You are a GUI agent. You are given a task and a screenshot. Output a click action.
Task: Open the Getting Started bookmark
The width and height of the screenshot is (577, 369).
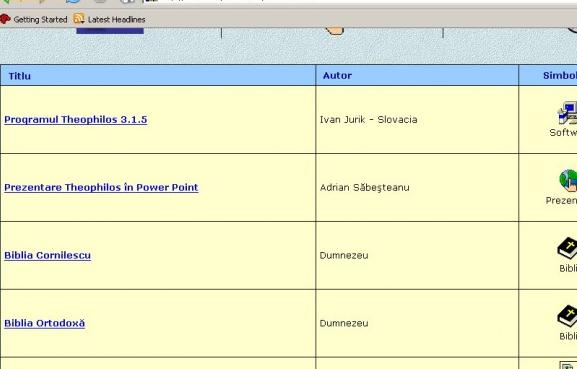point(34,19)
